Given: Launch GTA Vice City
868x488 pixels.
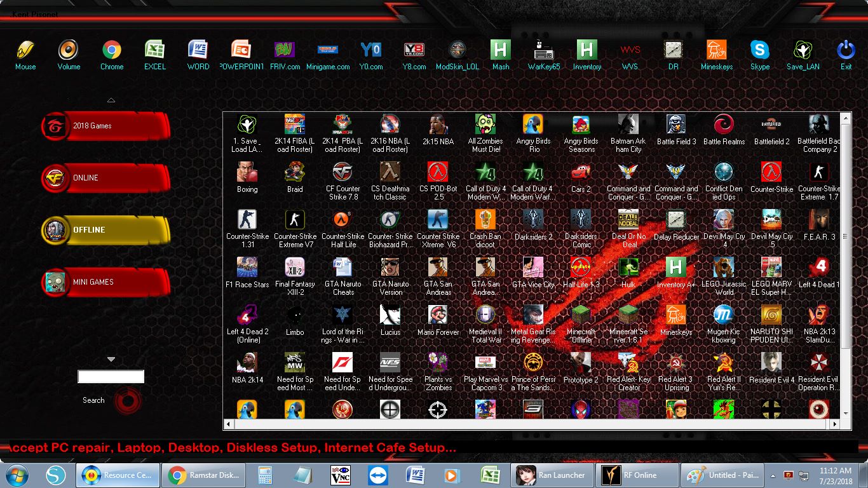Looking at the screenshot, I should 533,273.
